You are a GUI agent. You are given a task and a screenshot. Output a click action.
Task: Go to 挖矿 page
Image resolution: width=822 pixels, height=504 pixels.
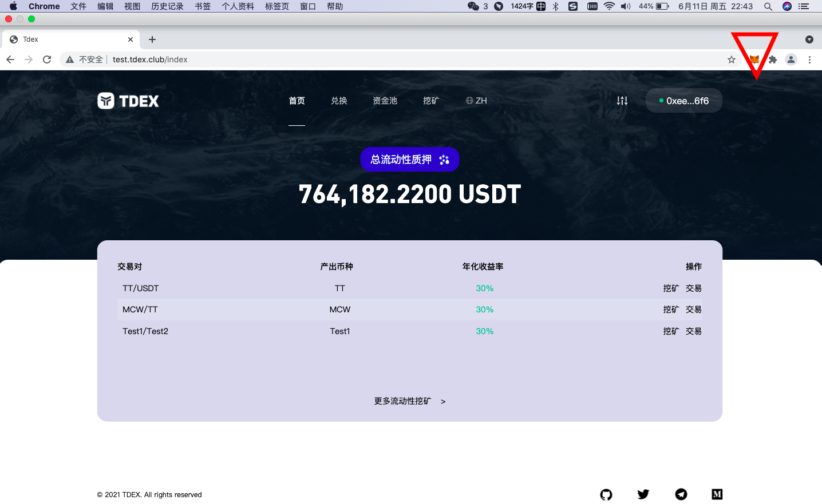point(431,101)
